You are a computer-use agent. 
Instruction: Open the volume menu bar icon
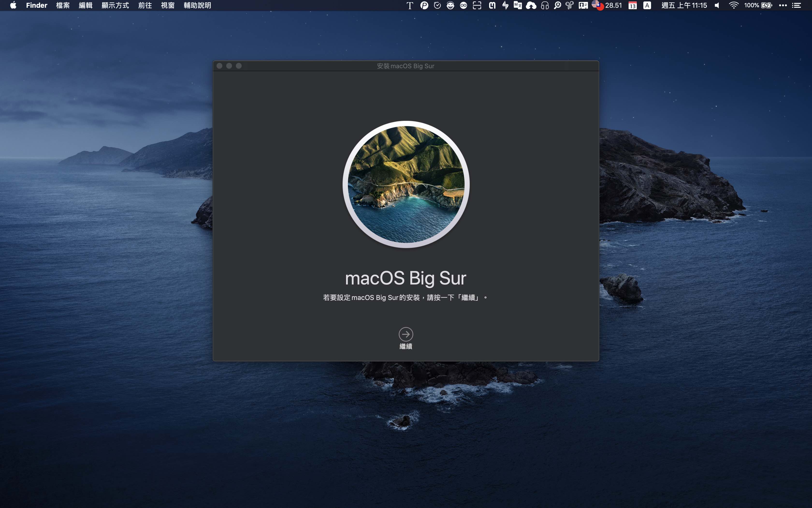[717, 5]
